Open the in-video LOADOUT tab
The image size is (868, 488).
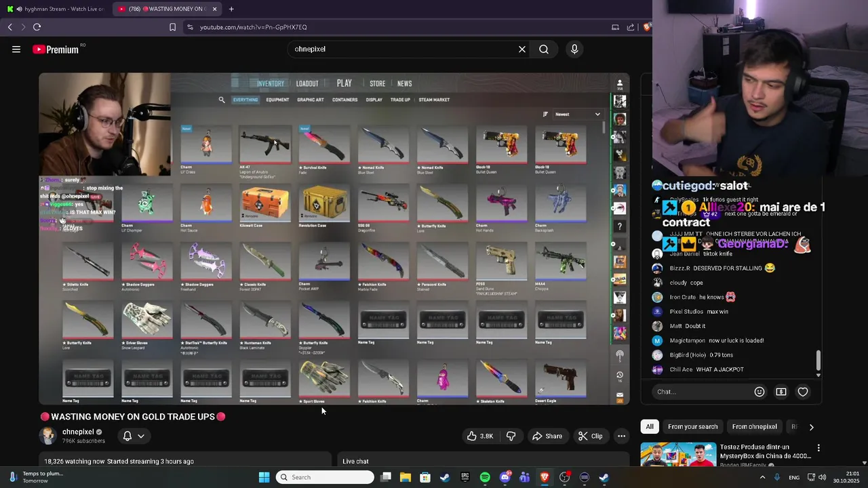pyautogui.click(x=307, y=83)
